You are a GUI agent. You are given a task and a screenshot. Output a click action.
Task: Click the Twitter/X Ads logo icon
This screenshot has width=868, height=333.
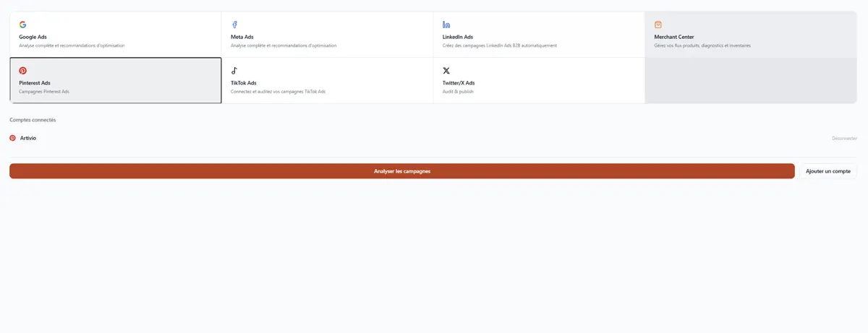(446, 71)
